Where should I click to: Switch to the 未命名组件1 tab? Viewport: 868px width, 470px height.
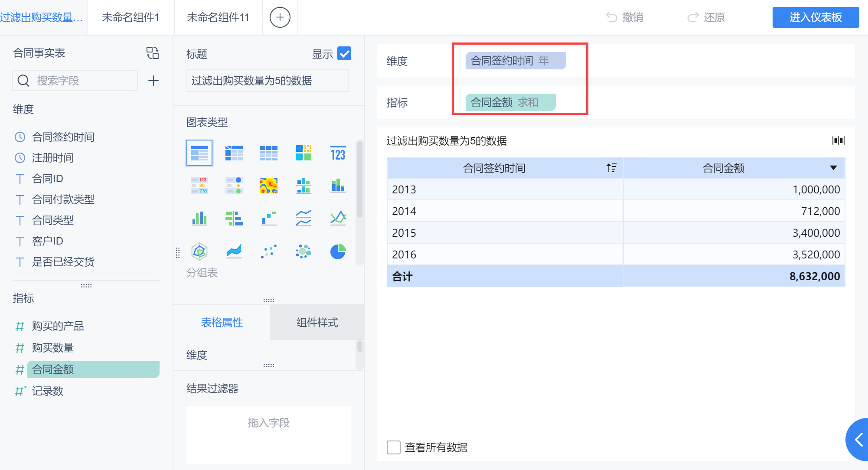pyautogui.click(x=131, y=17)
